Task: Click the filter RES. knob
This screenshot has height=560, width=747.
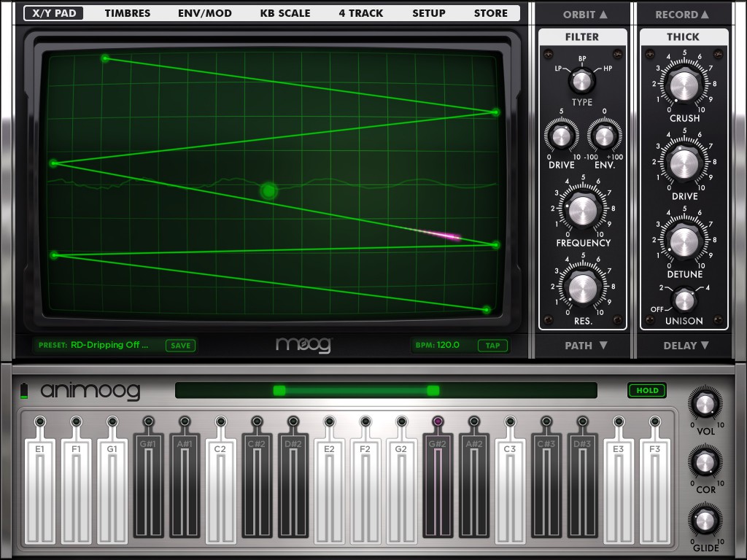Action: tap(583, 288)
